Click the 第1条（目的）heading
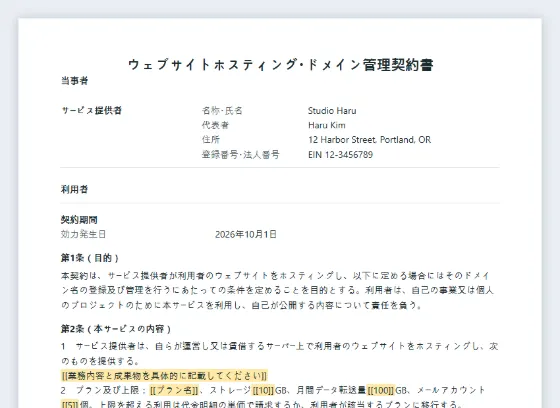The height and width of the screenshot is (408, 560). 90,258
